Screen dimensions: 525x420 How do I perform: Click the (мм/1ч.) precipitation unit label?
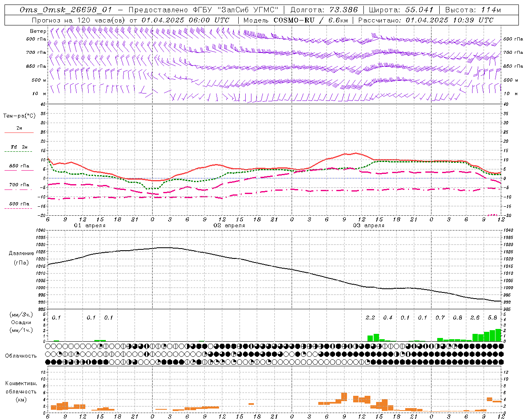coord(21,330)
